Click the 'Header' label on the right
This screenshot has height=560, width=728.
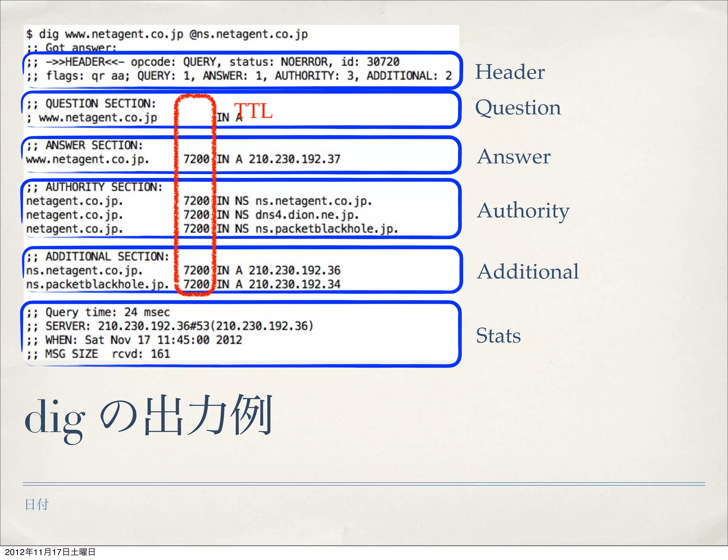pyautogui.click(x=510, y=72)
